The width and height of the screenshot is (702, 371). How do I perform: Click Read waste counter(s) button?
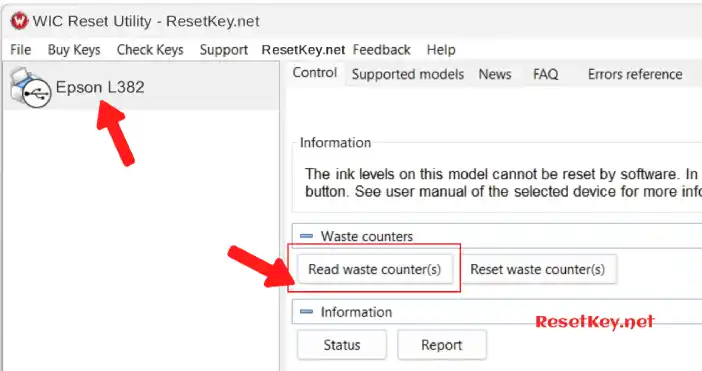click(x=375, y=269)
